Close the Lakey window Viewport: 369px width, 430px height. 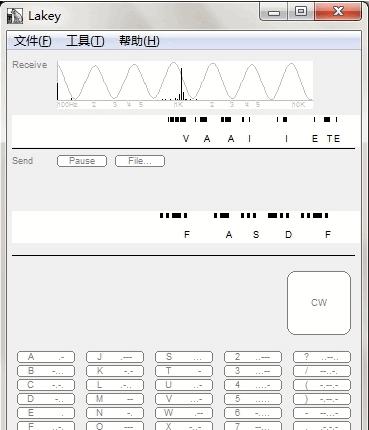(x=338, y=12)
